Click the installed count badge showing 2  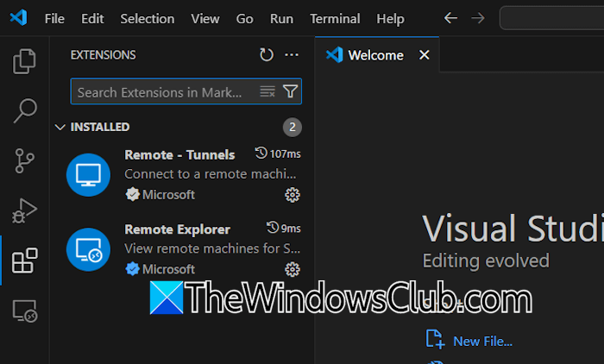tap(293, 127)
